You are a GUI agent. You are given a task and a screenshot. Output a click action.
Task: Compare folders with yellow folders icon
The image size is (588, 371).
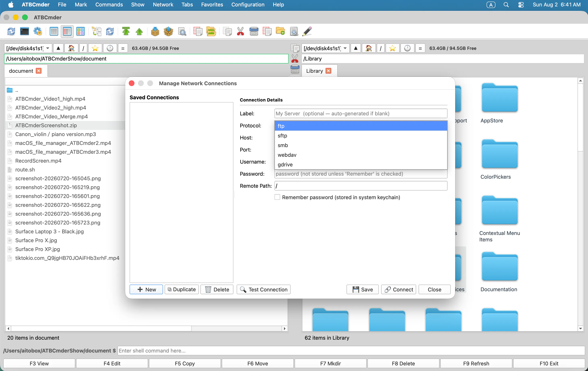coord(211,32)
